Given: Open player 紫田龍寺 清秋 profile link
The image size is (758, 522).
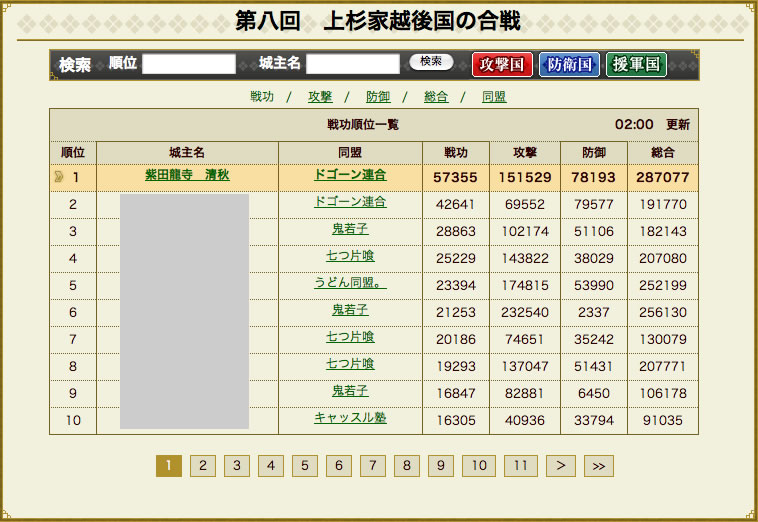Looking at the screenshot, I should [x=187, y=175].
